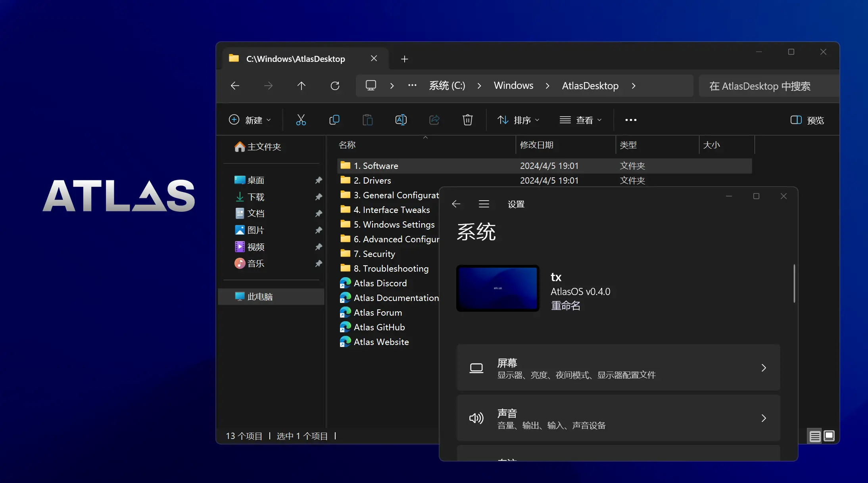
Task: Go forward in File Explorer navigation
Action: 269,86
